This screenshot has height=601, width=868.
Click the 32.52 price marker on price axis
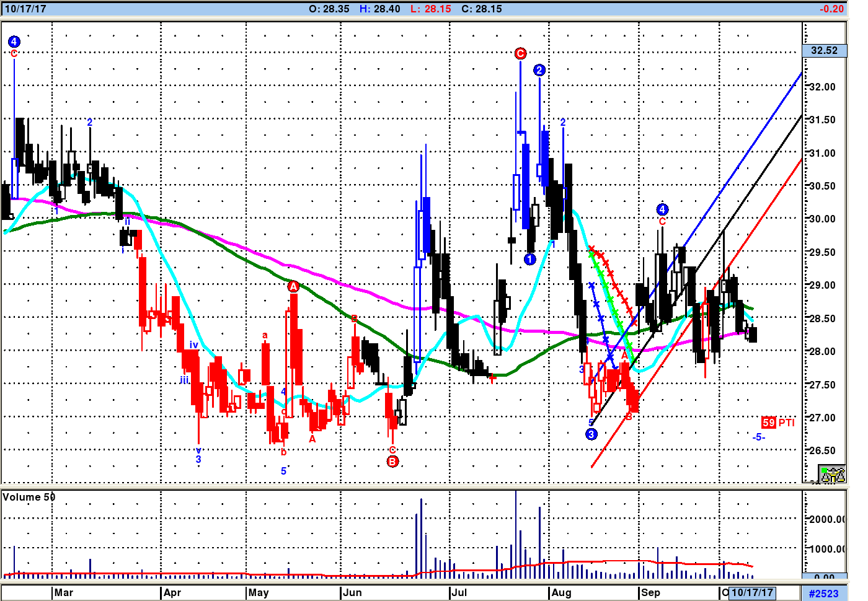pyautogui.click(x=824, y=50)
